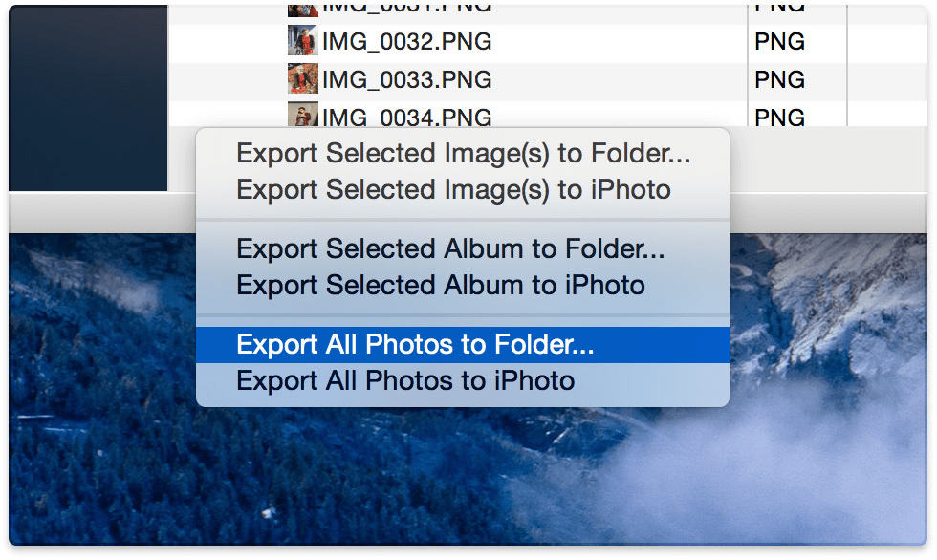This screenshot has width=937, height=560.
Task: Click the column divider between name and type
Action: pyautogui.click(x=748, y=59)
